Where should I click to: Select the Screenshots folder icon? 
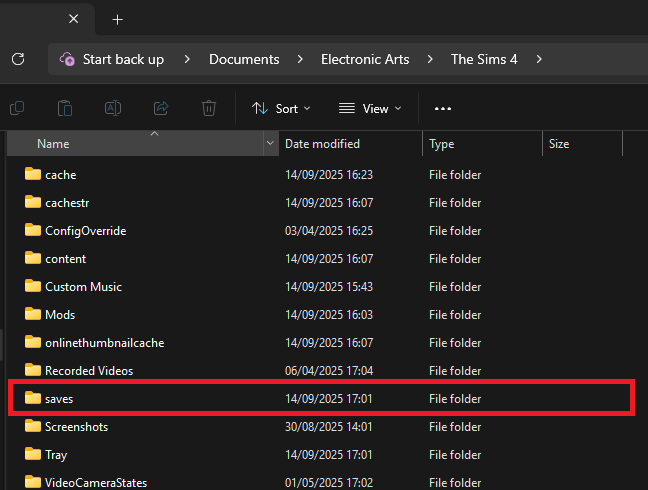tap(33, 426)
